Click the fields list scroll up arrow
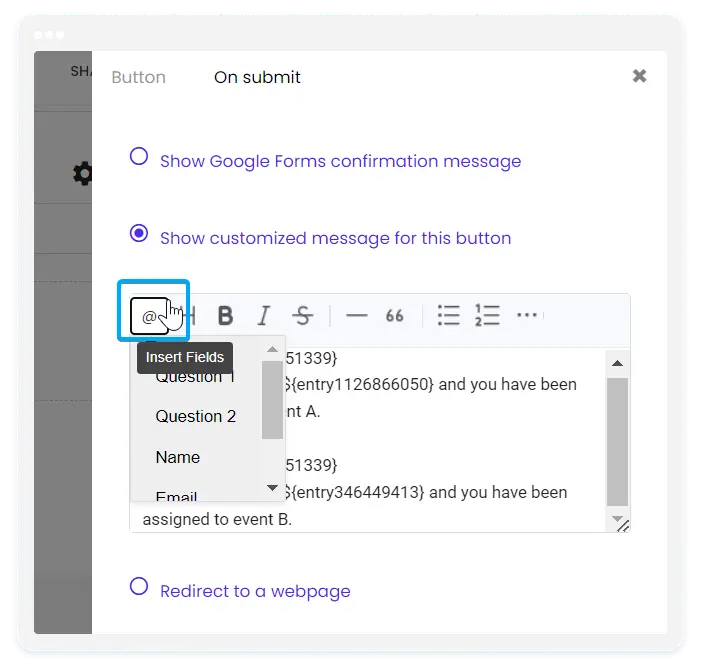The width and height of the screenshot is (701, 671). point(272,350)
